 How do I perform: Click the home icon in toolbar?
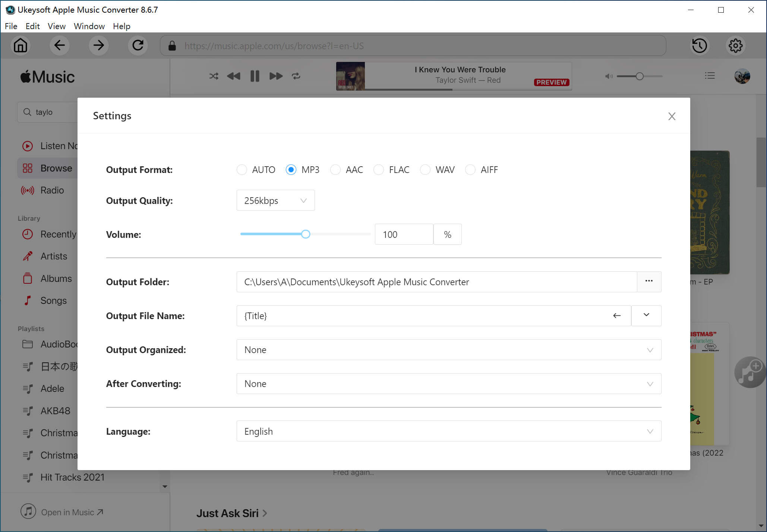pyautogui.click(x=20, y=45)
